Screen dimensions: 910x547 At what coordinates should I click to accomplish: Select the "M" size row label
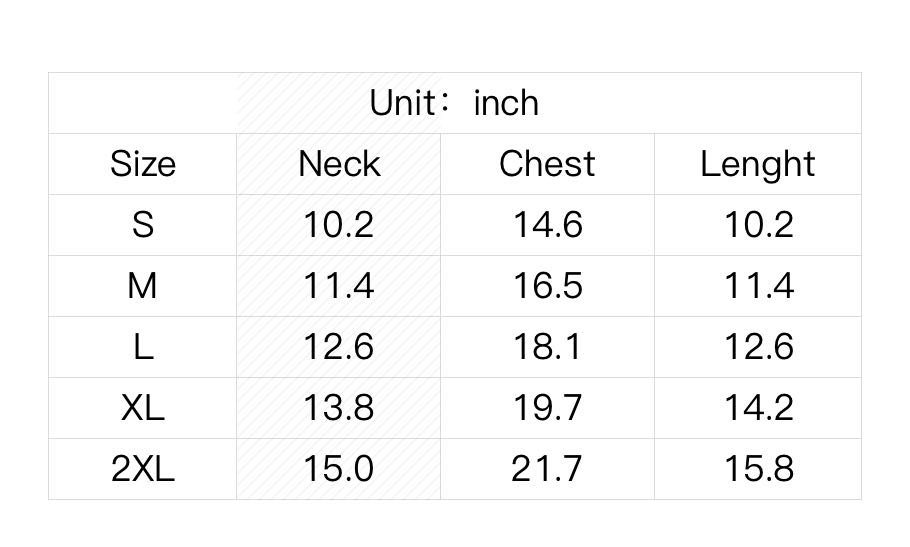[x=142, y=286]
